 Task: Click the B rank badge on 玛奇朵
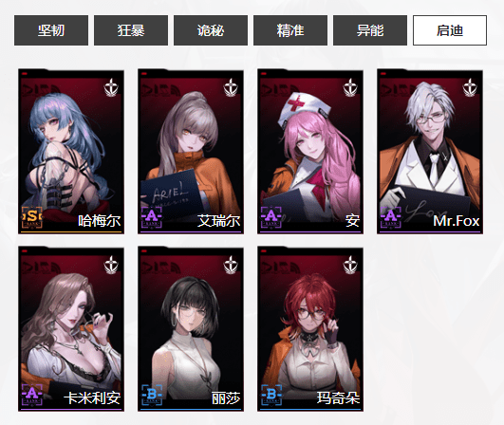click(x=271, y=395)
